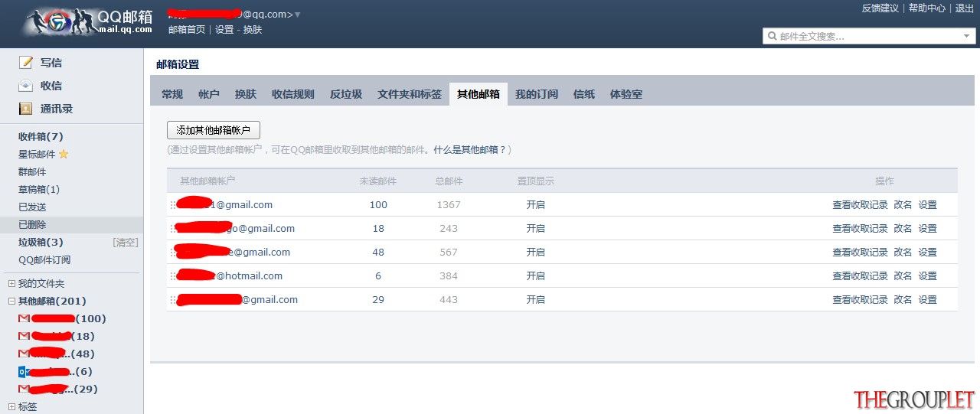980x414 pixels.
Task: Open the search box dropdown arrow
Action: click(967, 36)
